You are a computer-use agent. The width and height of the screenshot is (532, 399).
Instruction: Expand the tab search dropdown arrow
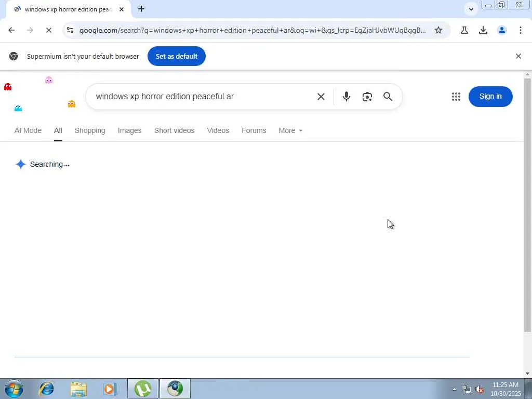click(x=471, y=9)
